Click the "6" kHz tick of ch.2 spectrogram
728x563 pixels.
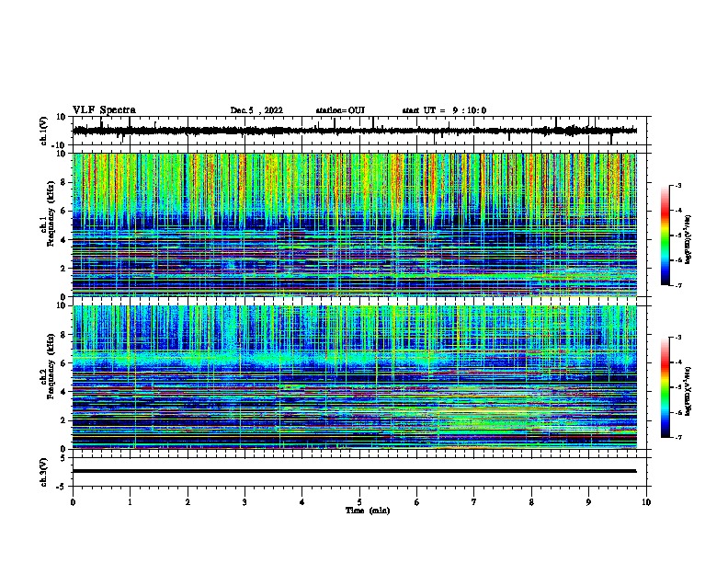point(63,363)
